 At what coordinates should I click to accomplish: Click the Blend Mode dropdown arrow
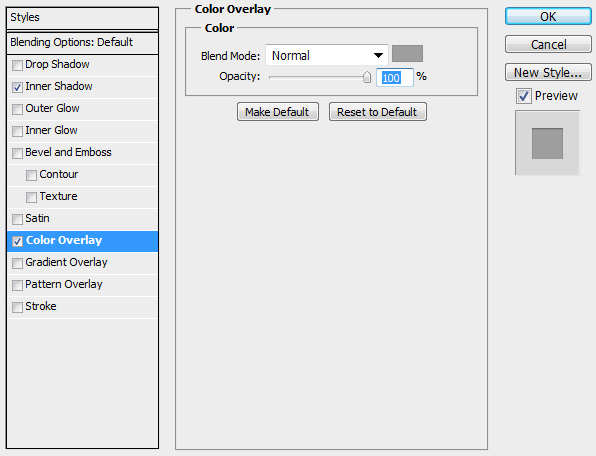pos(378,55)
